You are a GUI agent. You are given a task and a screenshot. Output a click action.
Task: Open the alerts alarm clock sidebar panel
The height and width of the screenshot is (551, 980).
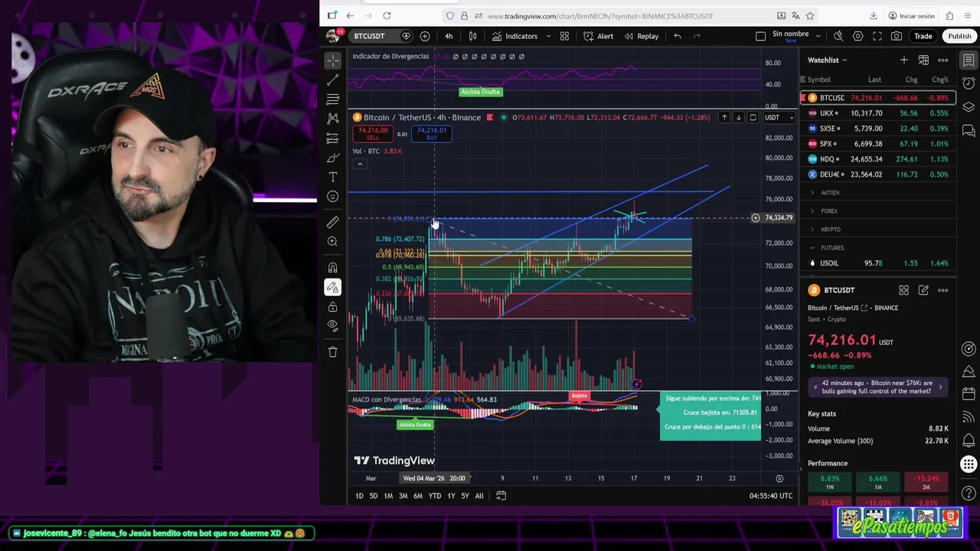coord(969,83)
